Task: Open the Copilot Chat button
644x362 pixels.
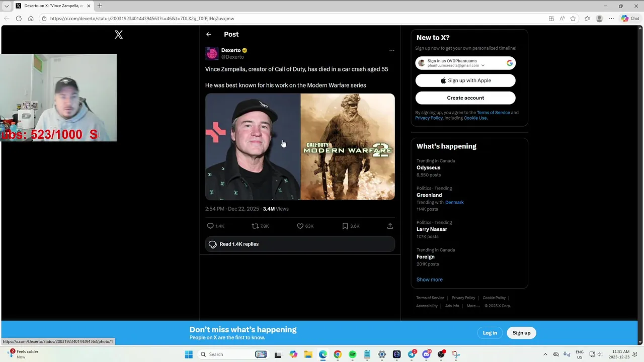Action: click(630, 19)
